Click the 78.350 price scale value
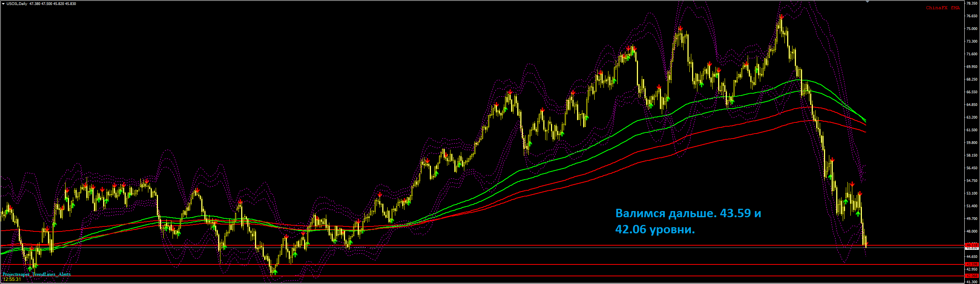 coord(972,3)
